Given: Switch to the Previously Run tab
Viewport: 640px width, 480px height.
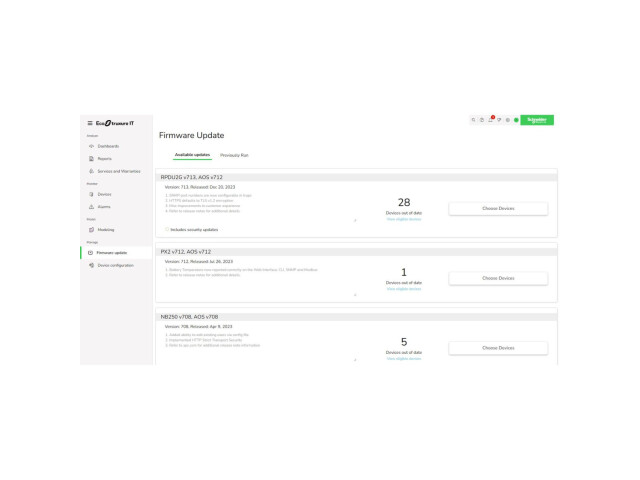Looking at the screenshot, I should 234,155.
